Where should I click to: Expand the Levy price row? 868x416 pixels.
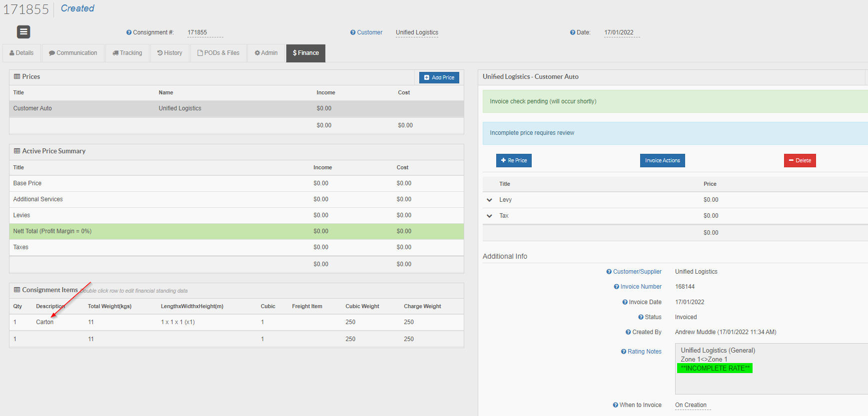[489, 200]
